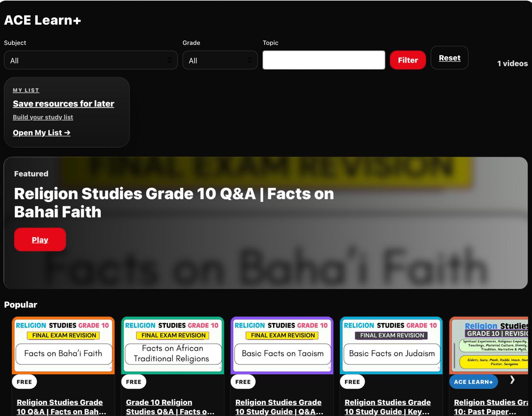Click the featured video title text
The width and height of the screenshot is (532, 416).
[174, 203]
